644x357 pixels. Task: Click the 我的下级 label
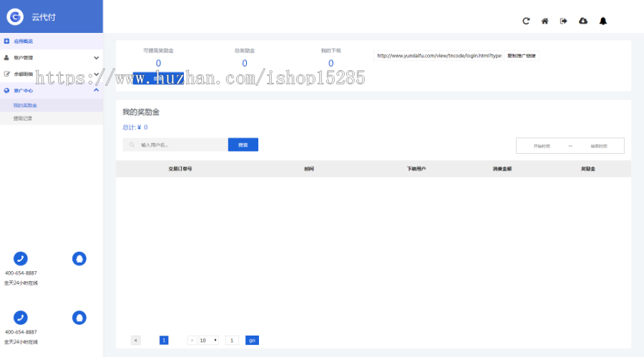pyautogui.click(x=331, y=51)
